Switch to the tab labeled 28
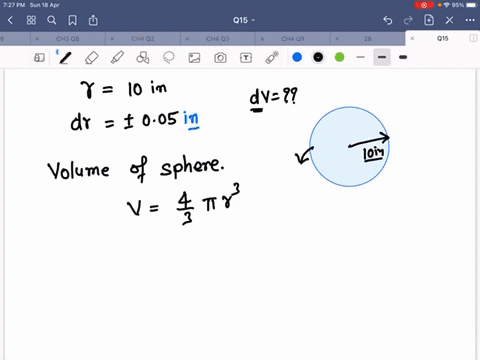This screenshot has height=360, width=480. point(368,39)
